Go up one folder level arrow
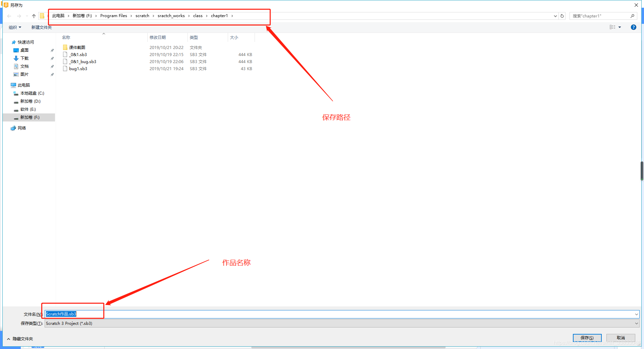Screen dimensions: 644x349 pos(34,16)
